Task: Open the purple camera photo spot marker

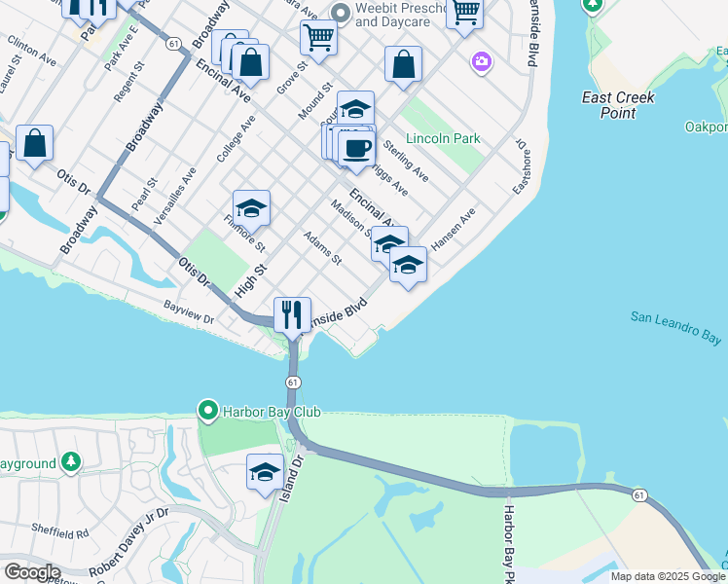Action: tap(482, 62)
